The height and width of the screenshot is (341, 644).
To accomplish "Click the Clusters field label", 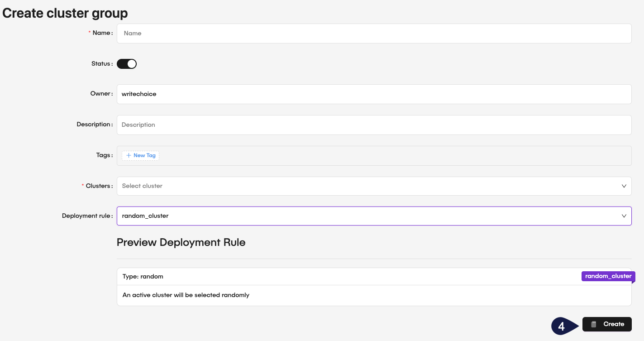I will 98,186.
